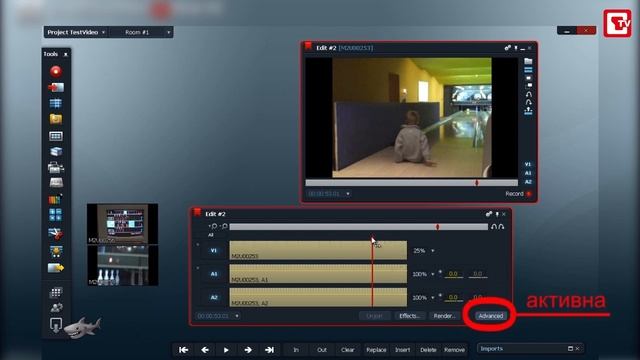Viewport: 640px width, 360px height.
Task: Toggle the Advanced button in timeline
Action: tap(491, 316)
